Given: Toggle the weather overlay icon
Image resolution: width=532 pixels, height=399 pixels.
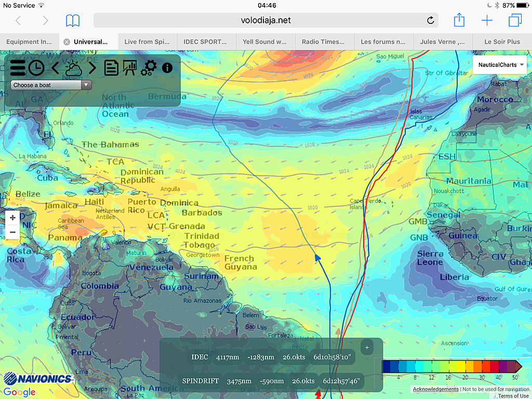Looking at the screenshot, I should (x=73, y=68).
